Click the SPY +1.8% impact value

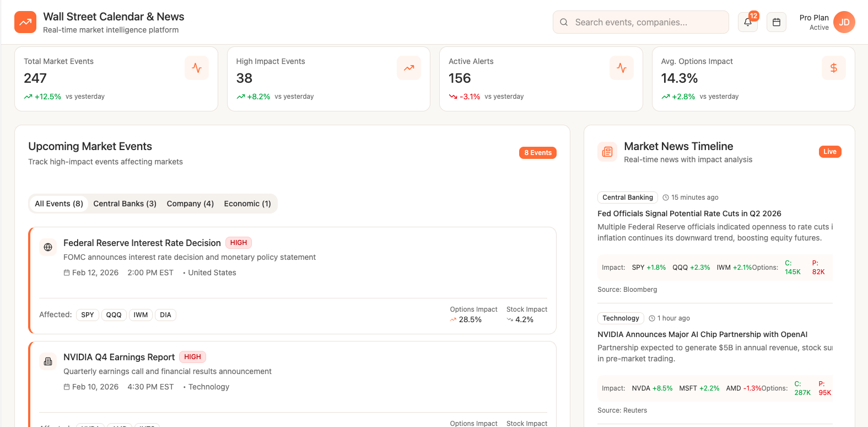(x=649, y=268)
